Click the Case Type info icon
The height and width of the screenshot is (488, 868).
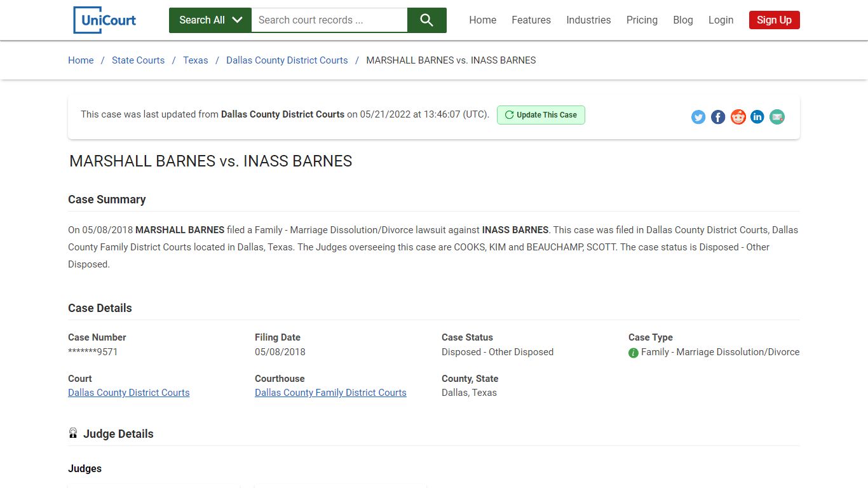[634, 353]
